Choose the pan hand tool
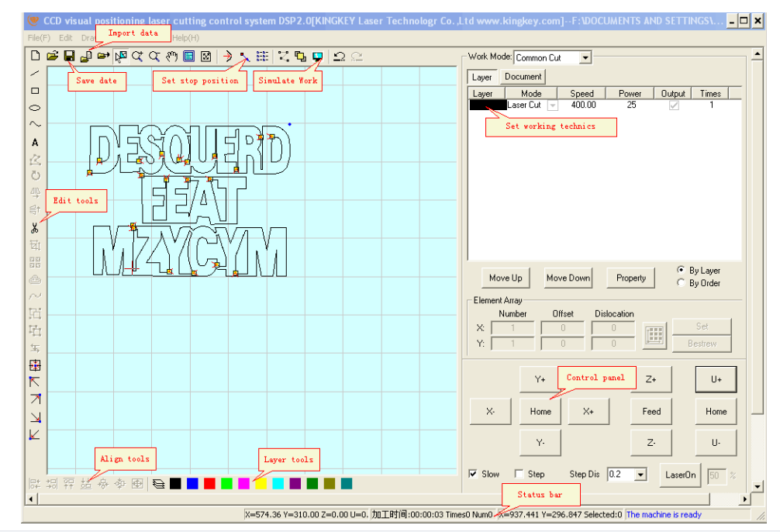 (171, 57)
